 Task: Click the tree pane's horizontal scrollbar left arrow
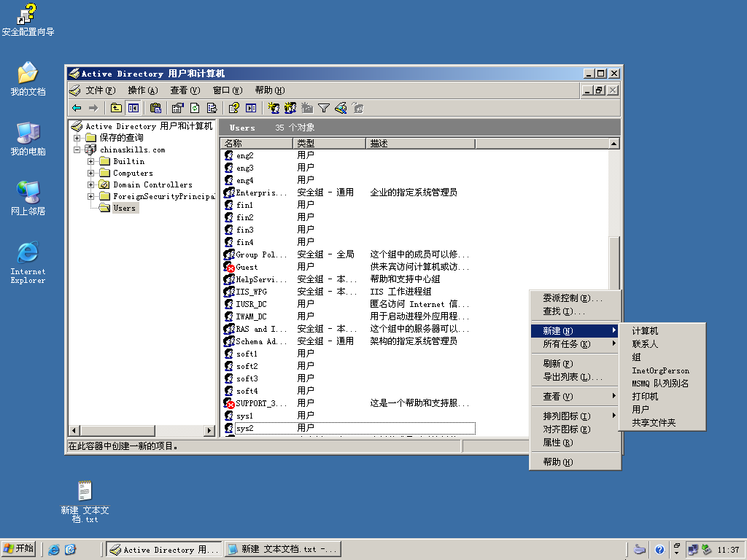click(x=74, y=430)
